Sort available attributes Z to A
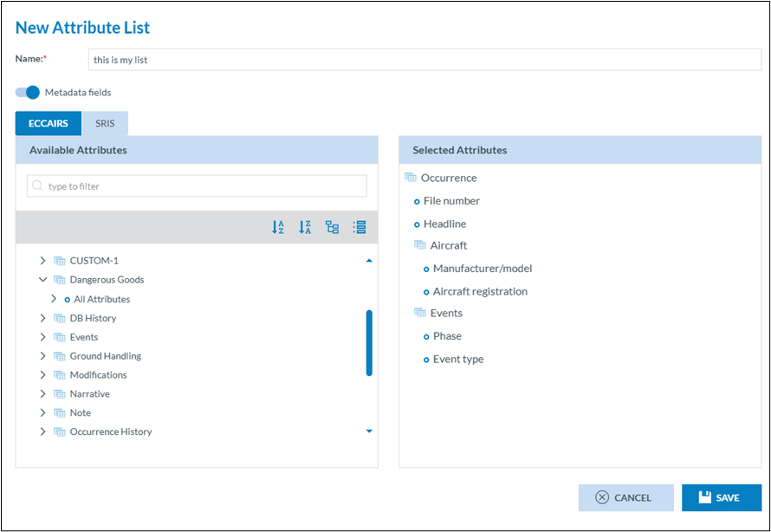771x532 pixels. tap(305, 228)
